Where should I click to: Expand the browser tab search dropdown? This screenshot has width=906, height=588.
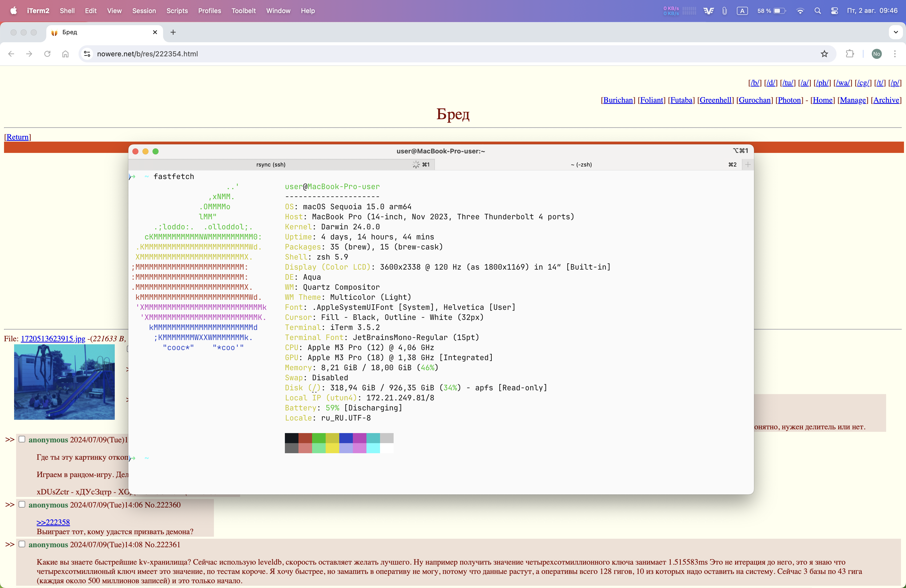coord(896,32)
